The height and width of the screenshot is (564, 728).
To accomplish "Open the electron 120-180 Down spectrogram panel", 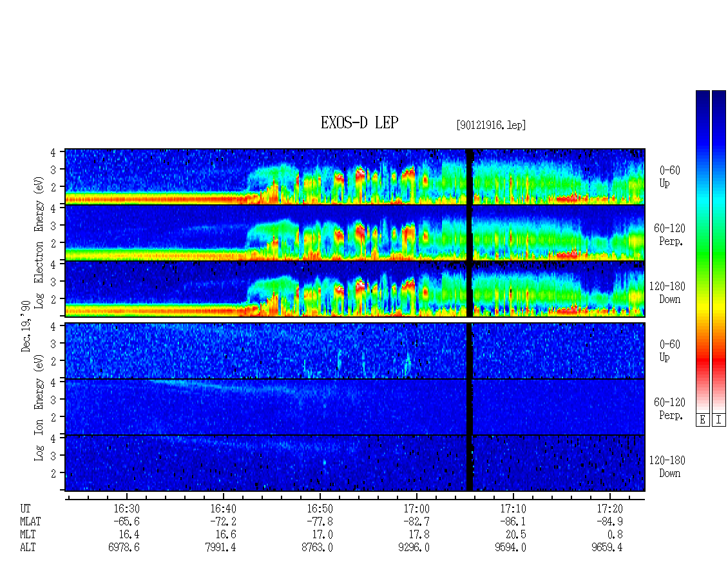I will point(355,289).
